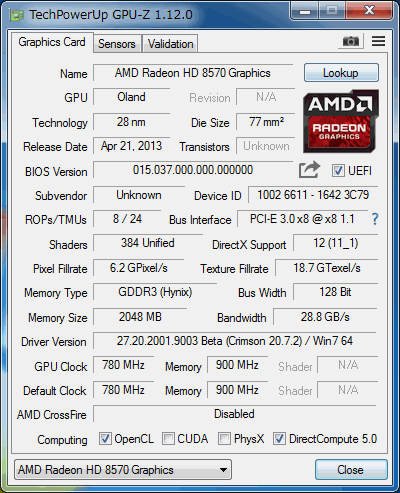Click the Bus Interface question mark
Screen dimensions: 400x493
(375, 219)
